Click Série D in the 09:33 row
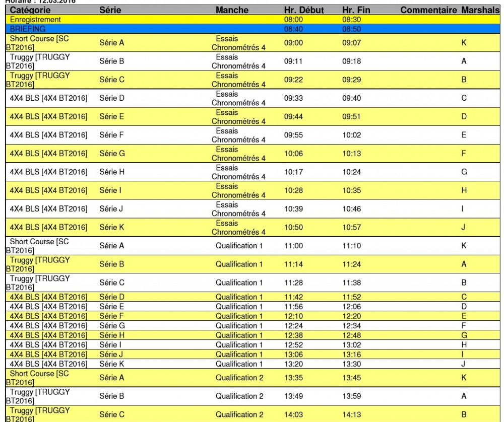This screenshot has height=422, width=504. [112, 98]
